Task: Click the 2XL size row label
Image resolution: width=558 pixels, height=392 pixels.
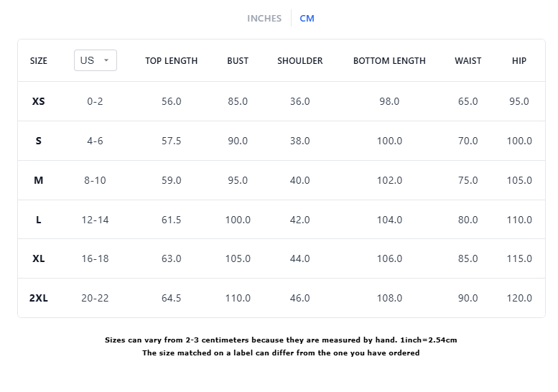Action: click(39, 298)
